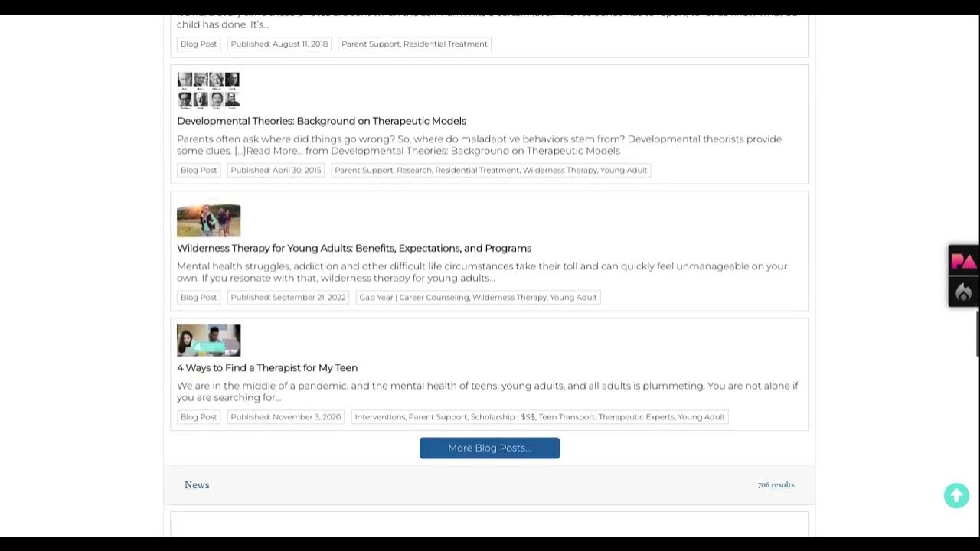Click excerpt beginning Mental health struggles

click(x=482, y=272)
